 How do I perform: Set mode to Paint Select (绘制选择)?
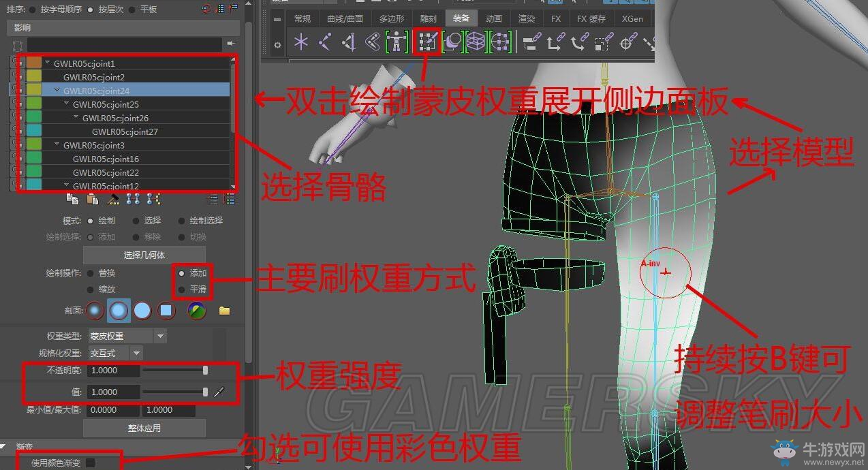pos(182,221)
